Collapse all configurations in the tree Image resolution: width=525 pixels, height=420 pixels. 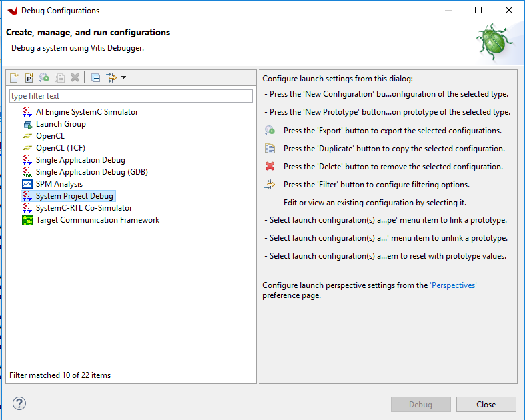tap(95, 78)
